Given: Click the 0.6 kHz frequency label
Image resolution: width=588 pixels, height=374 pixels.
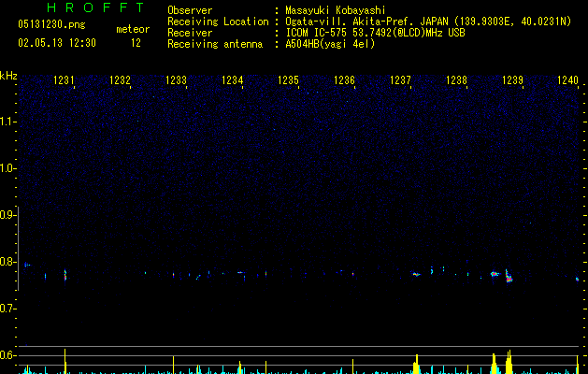Looking at the screenshot, I should point(7,355).
